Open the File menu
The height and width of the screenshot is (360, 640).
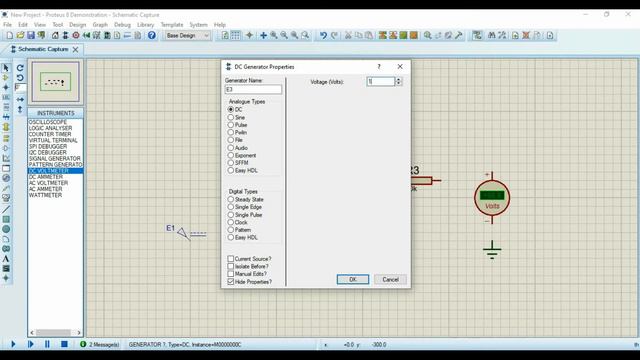coord(7,24)
